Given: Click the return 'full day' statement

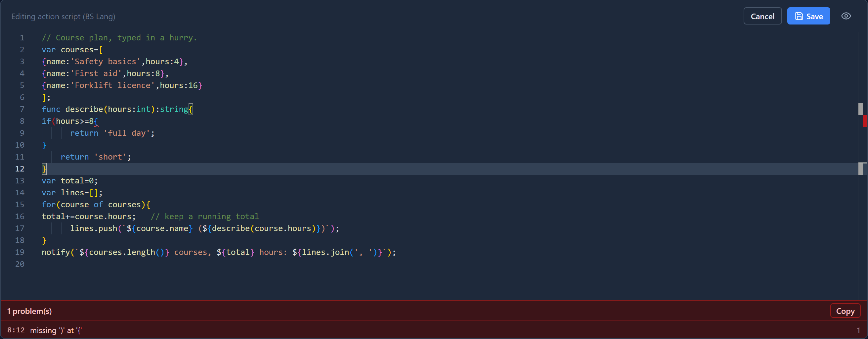Looking at the screenshot, I should click(x=112, y=133).
